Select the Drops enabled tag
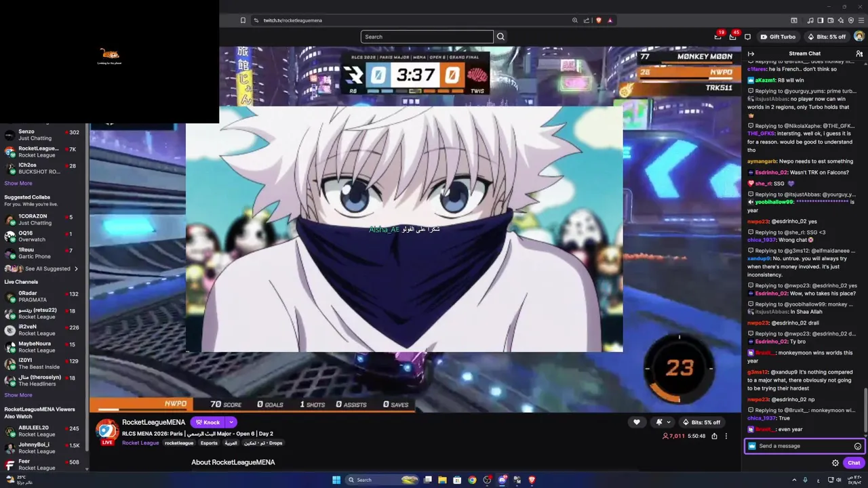Viewport: 868px width, 488px height. pyautogui.click(x=263, y=443)
